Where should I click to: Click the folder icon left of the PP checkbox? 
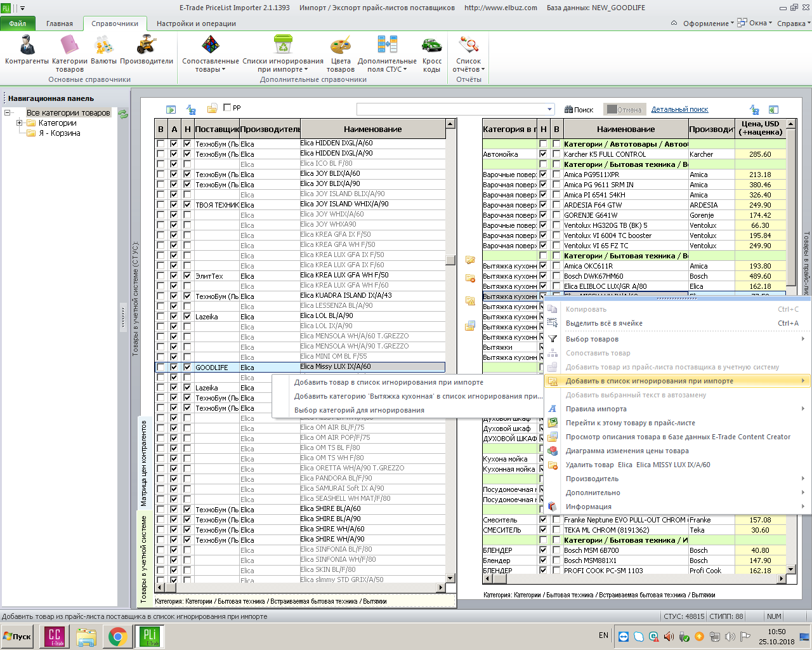pyautogui.click(x=213, y=109)
